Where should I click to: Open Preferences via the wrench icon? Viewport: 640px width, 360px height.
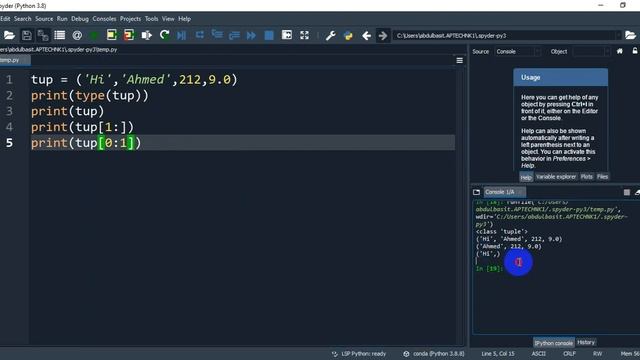(x=331, y=36)
